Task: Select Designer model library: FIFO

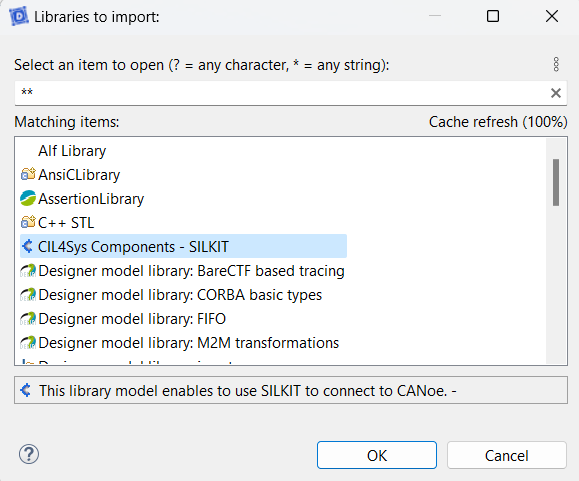Action: click(132, 319)
